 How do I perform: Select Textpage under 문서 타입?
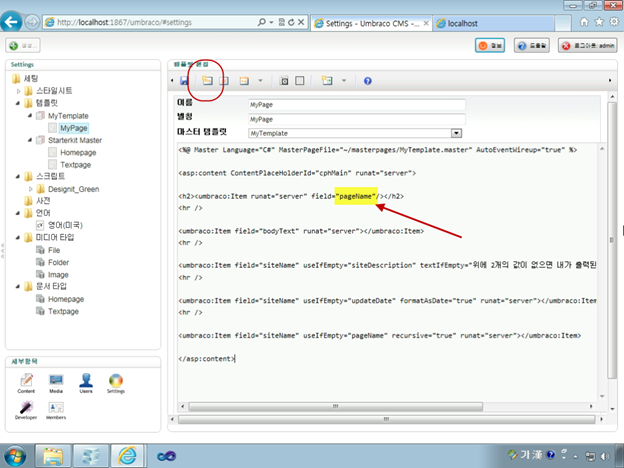coord(63,311)
